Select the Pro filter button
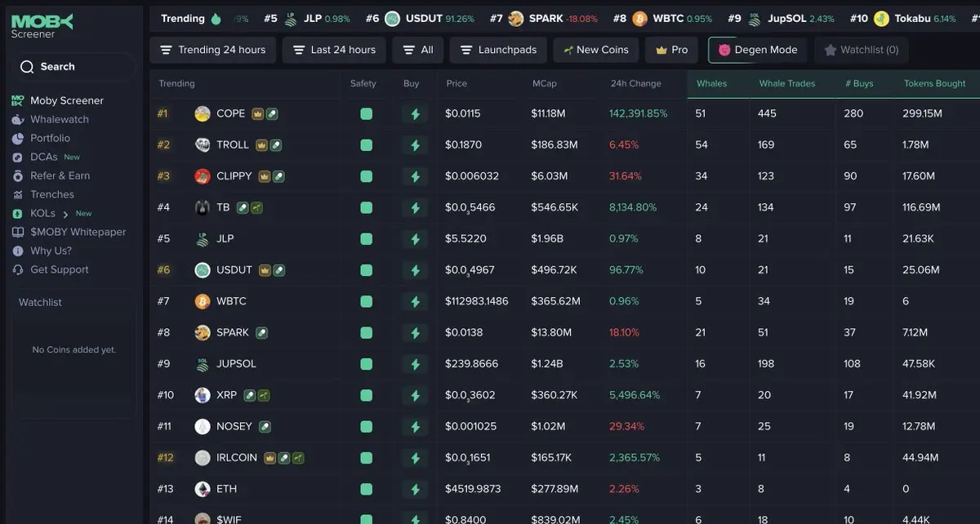980x524 pixels. [x=672, y=50]
